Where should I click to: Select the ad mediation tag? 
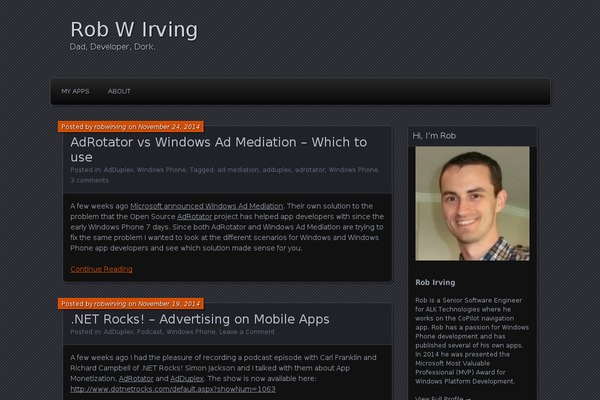click(238, 170)
